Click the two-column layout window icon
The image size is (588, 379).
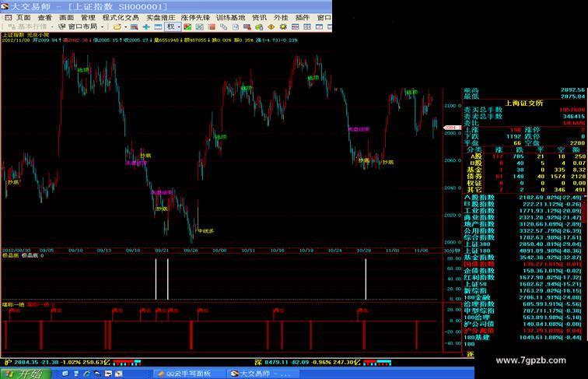[307, 27]
